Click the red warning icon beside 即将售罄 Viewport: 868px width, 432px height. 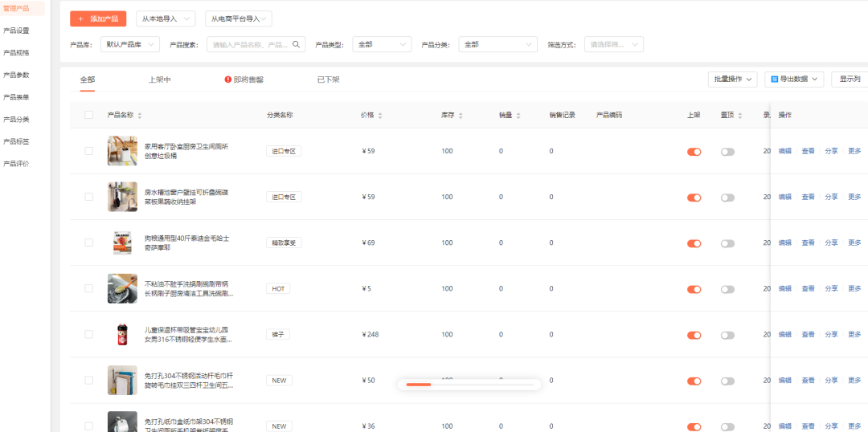click(227, 79)
